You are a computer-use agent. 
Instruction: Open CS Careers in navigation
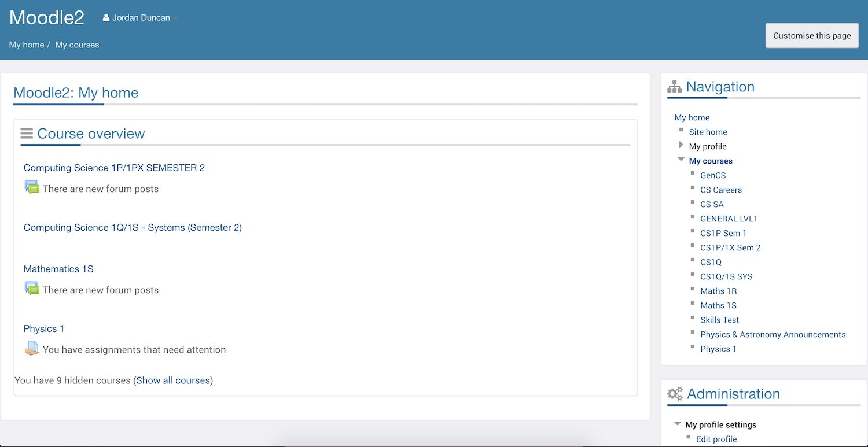point(721,190)
